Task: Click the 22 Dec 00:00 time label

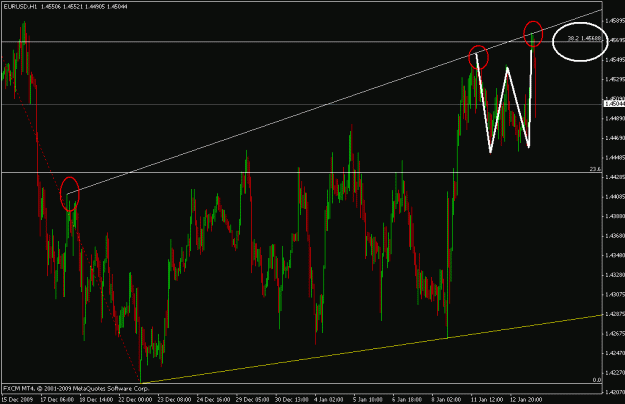Action: [135, 399]
